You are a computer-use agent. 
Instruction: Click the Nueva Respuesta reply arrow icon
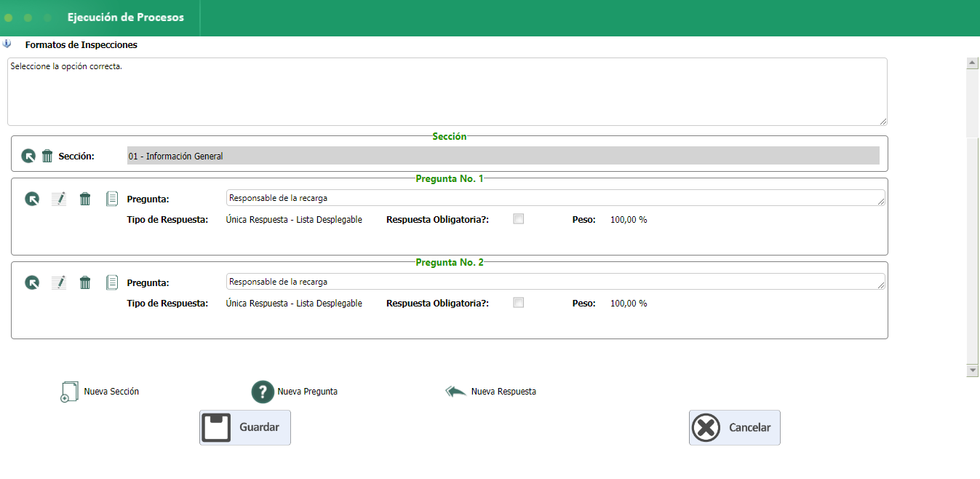tap(455, 392)
